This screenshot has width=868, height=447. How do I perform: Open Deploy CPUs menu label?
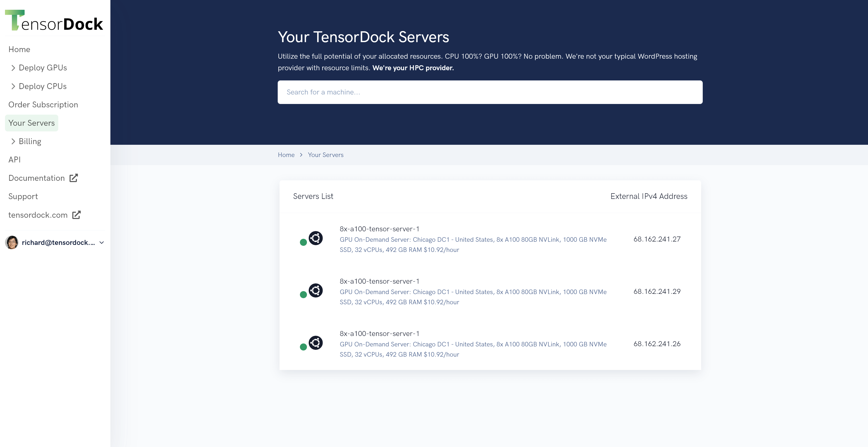coord(43,86)
